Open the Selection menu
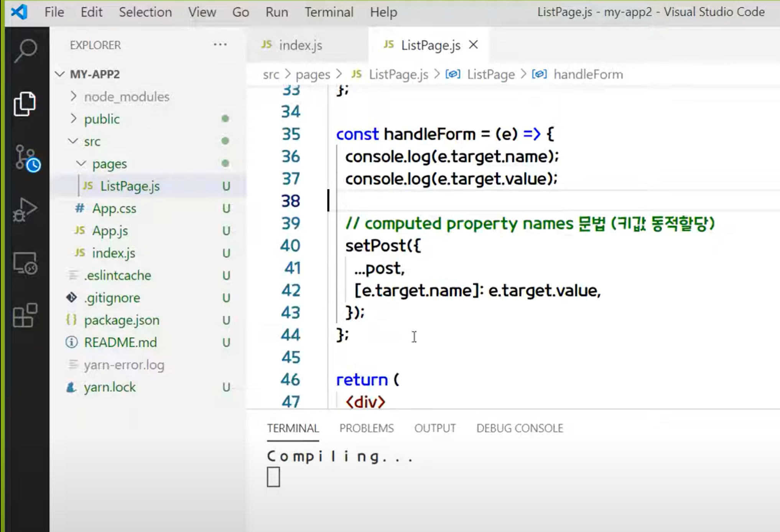The image size is (780, 532). click(x=145, y=12)
